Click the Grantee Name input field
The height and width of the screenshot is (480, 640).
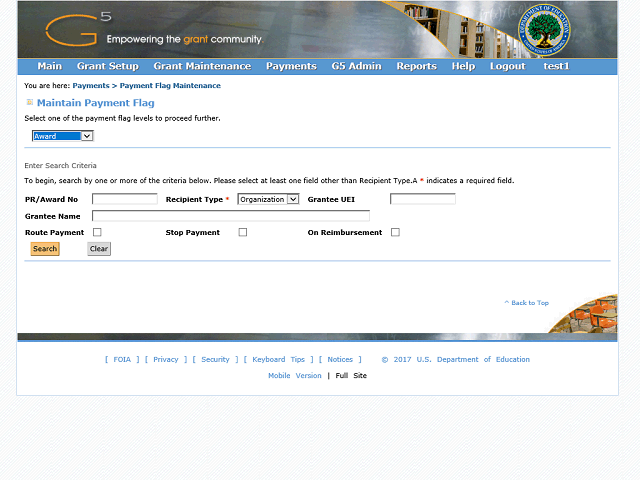[x=231, y=216]
